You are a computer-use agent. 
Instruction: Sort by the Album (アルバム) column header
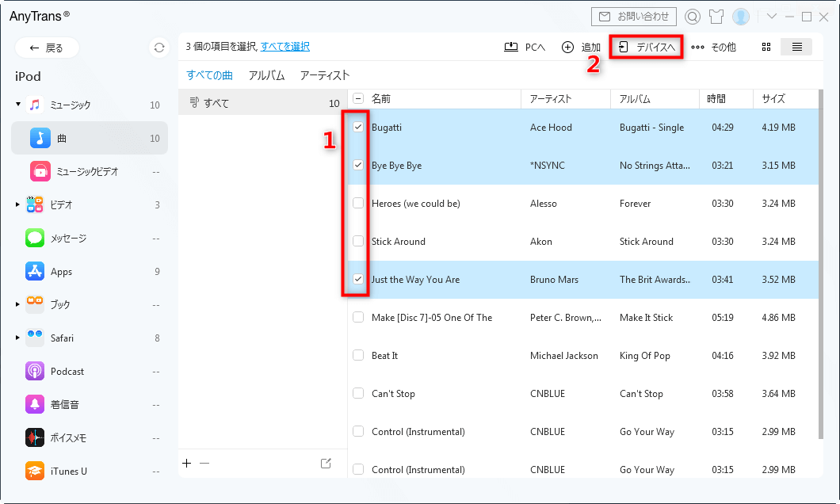(x=635, y=98)
